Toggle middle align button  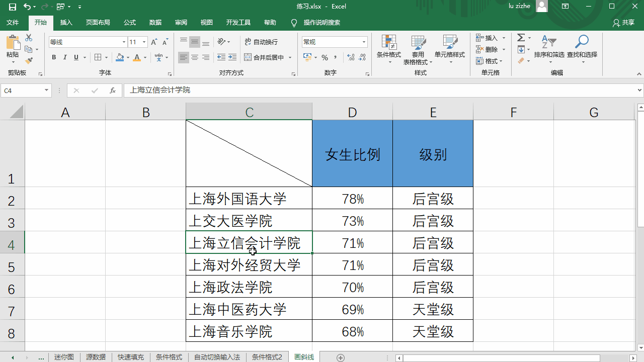(x=195, y=42)
